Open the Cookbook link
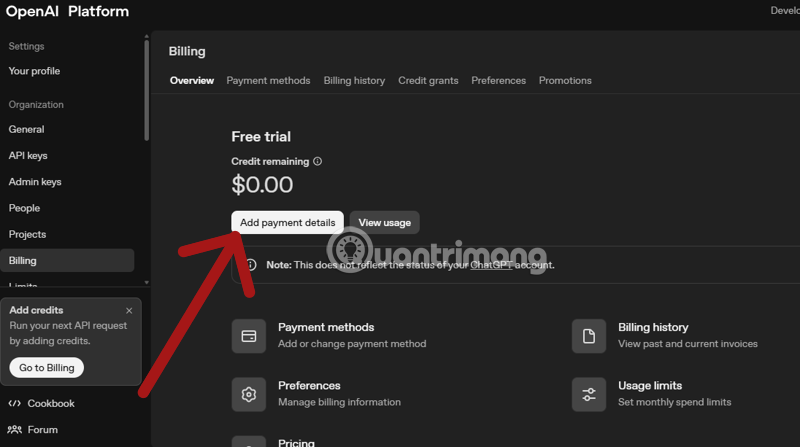 (51, 404)
